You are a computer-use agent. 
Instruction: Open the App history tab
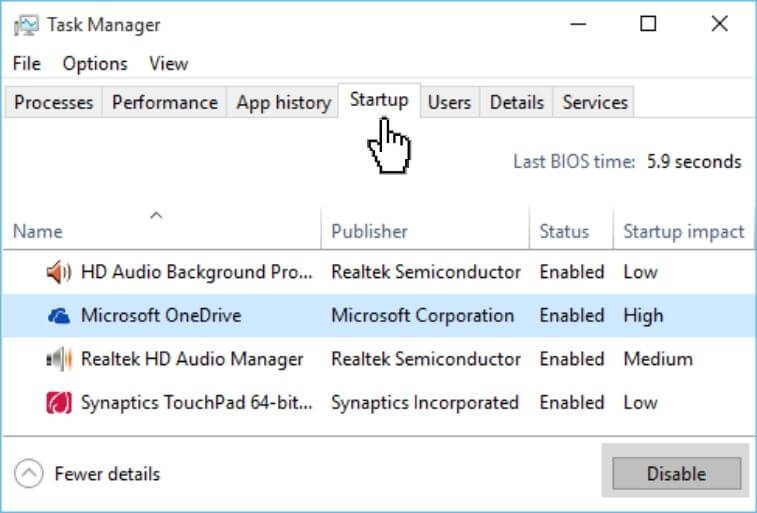pyautogui.click(x=283, y=102)
